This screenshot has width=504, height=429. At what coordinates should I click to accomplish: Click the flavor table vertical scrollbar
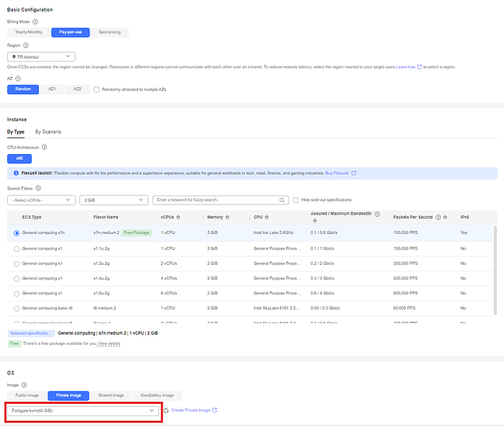495,270
